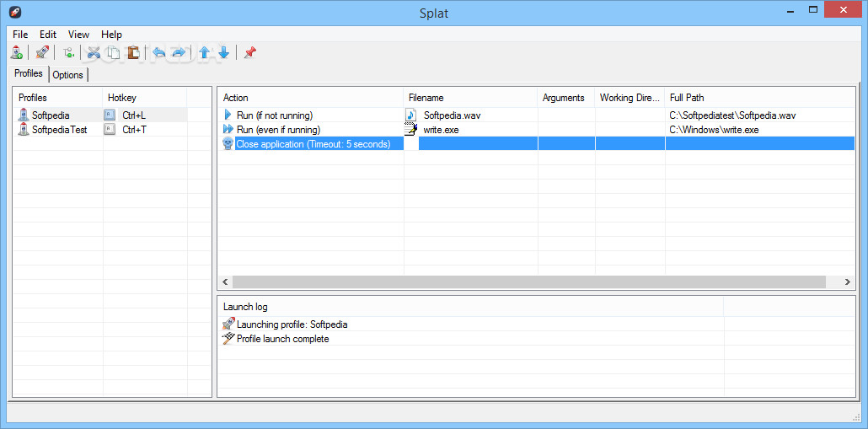Click keyboard icon beside Ctrl+T
The width and height of the screenshot is (868, 429).
[x=110, y=130]
